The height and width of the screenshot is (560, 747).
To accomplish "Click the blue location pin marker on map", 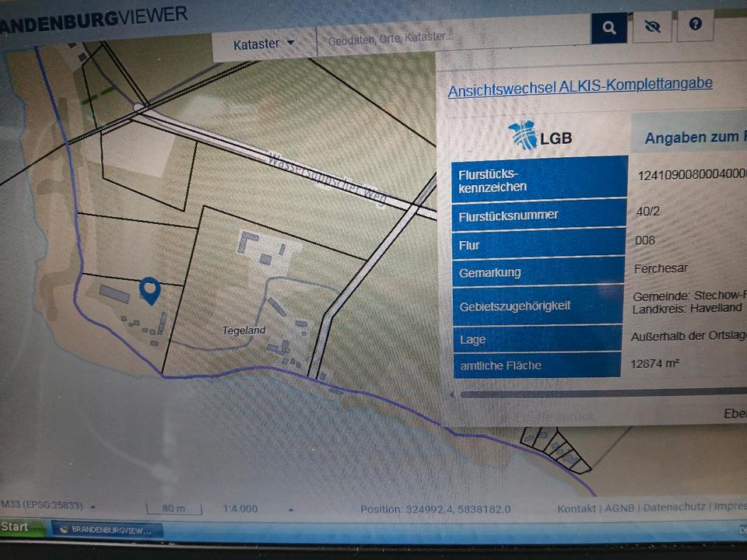I will (149, 290).
